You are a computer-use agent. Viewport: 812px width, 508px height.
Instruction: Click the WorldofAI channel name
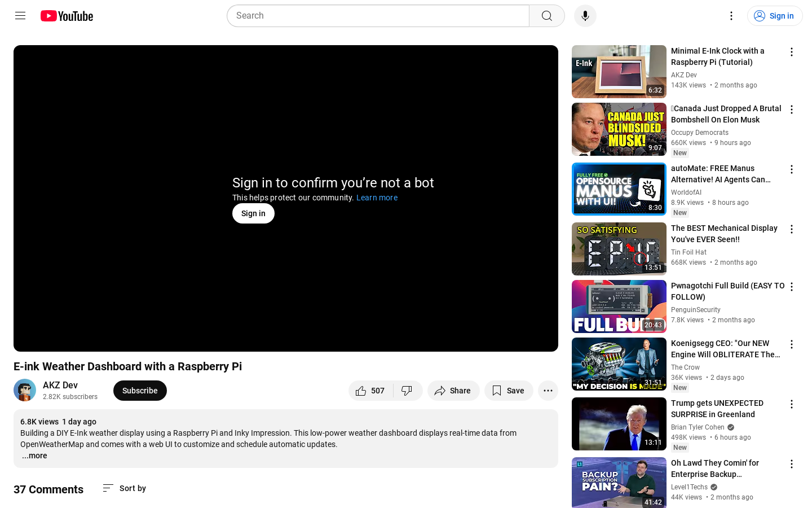(686, 192)
